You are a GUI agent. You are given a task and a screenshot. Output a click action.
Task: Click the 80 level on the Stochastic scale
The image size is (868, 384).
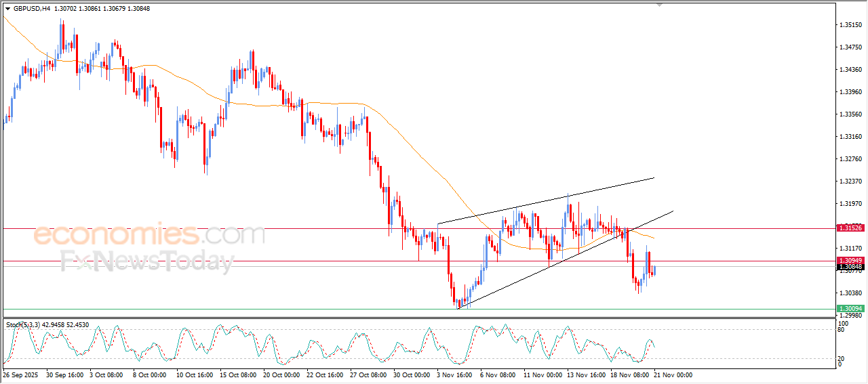tap(842, 330)
